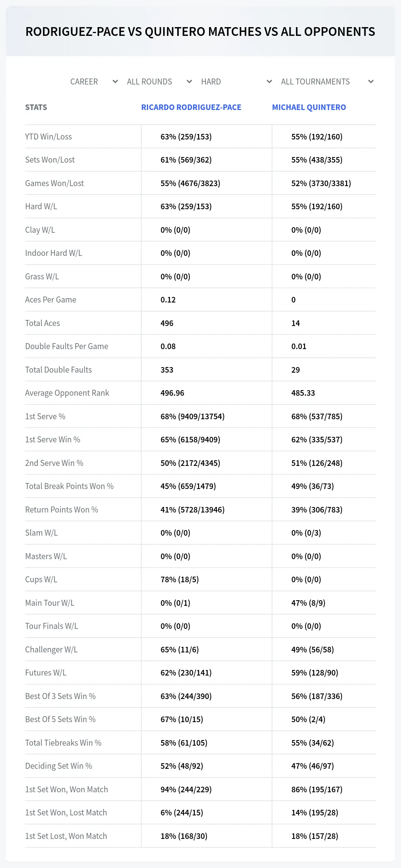Open the HARD surface dropdown

click(x=236, y=82)
